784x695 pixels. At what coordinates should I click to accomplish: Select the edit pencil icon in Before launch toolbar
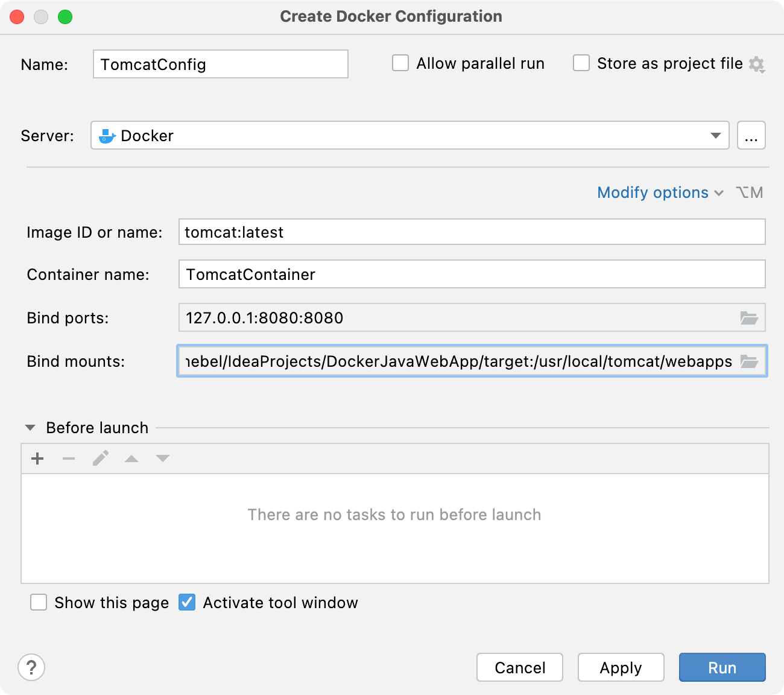[100, 459]
